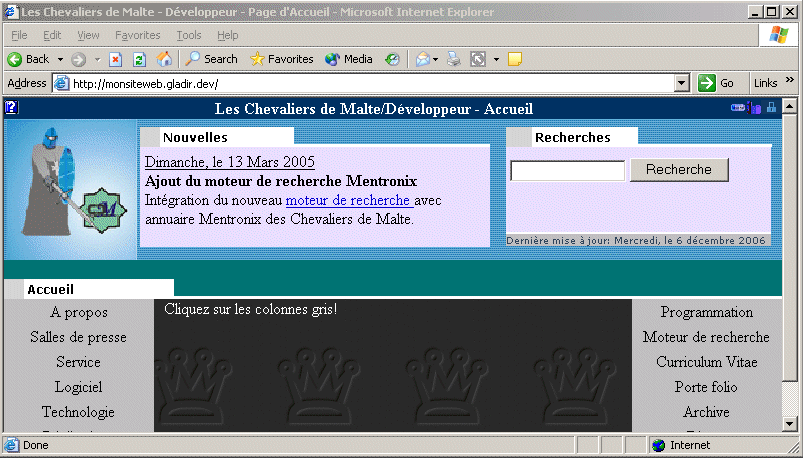
Task: Click the Recherche button
Action: (679, 170)
